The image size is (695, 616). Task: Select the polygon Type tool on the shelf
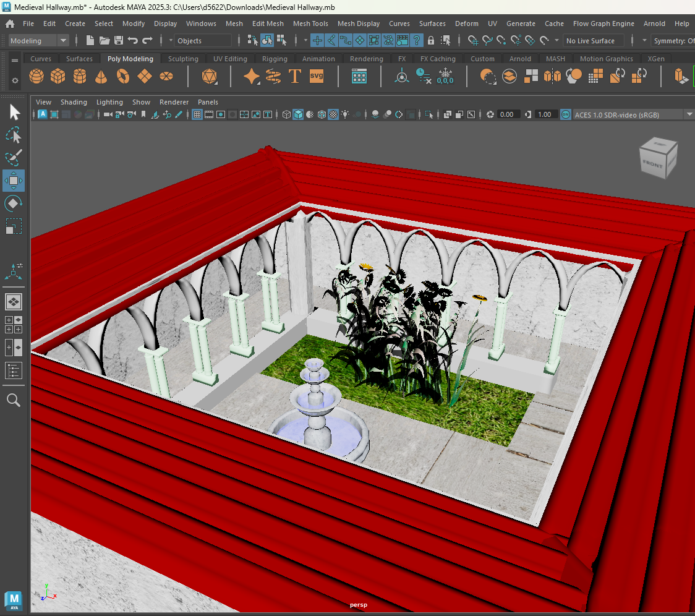(x=295, y=76)
